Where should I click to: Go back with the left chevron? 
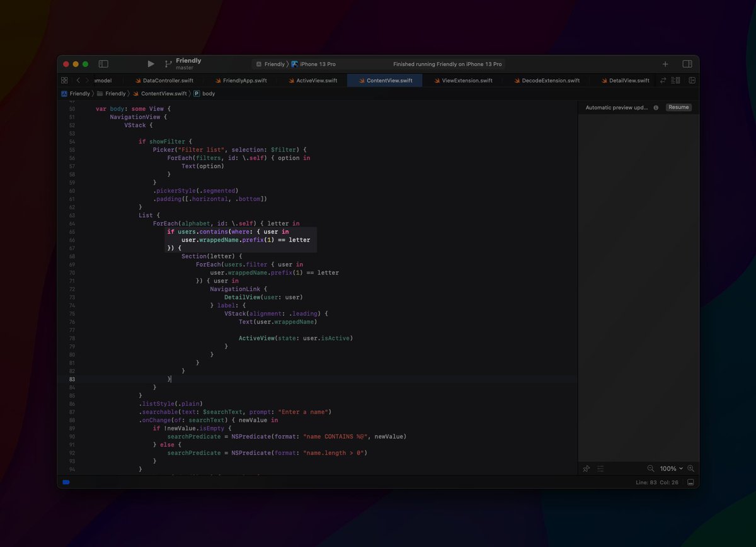pos(78,81)
